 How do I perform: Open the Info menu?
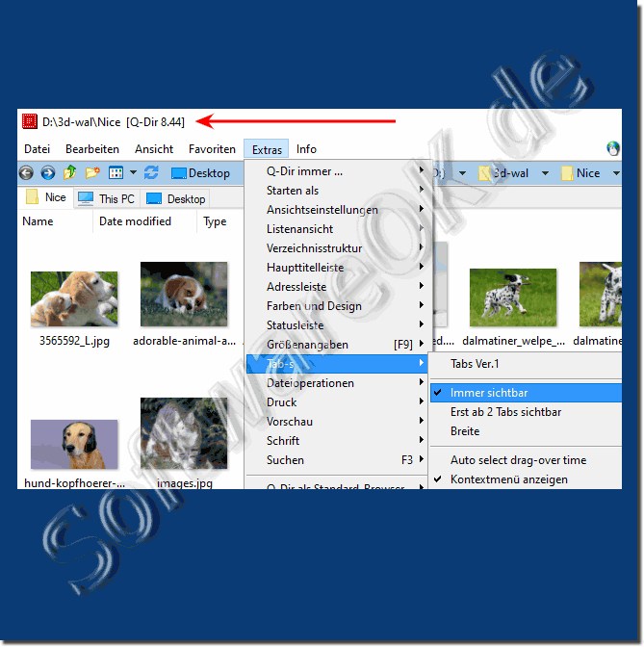coord(306,149)
